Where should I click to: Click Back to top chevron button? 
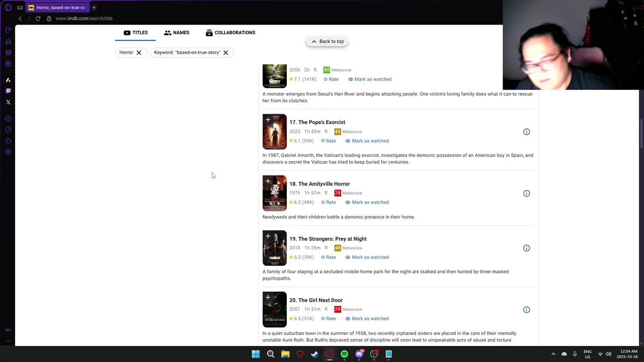coord(327,42)
